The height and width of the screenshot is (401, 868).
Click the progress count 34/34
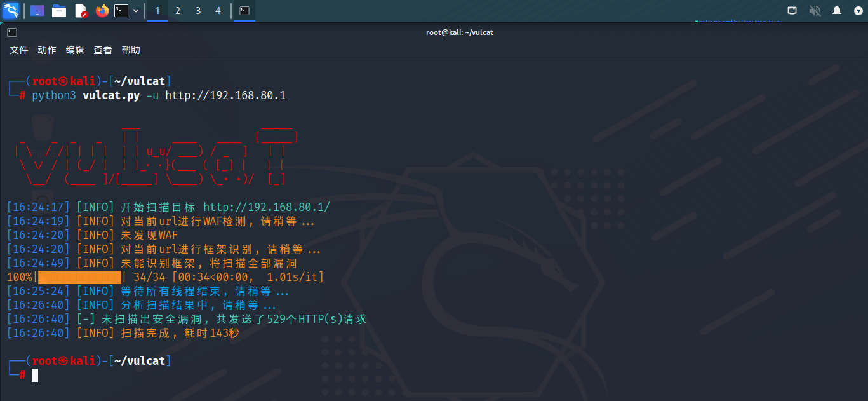pos(149,277)
